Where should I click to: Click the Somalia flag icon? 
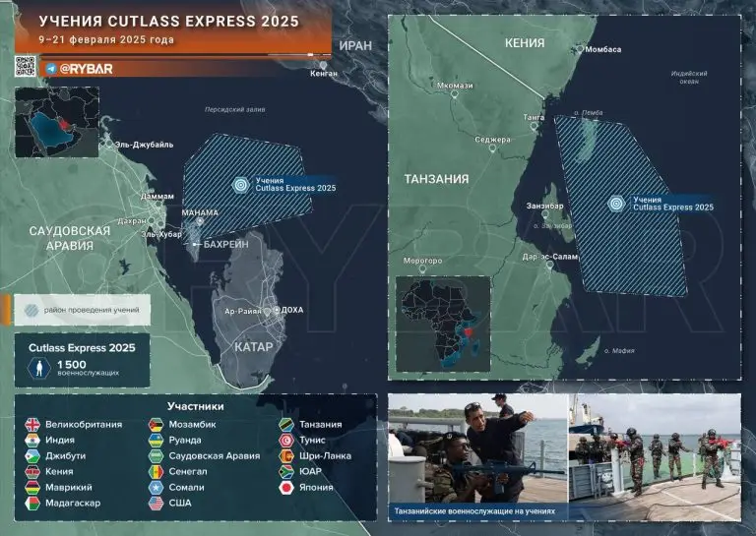(157, 488)
